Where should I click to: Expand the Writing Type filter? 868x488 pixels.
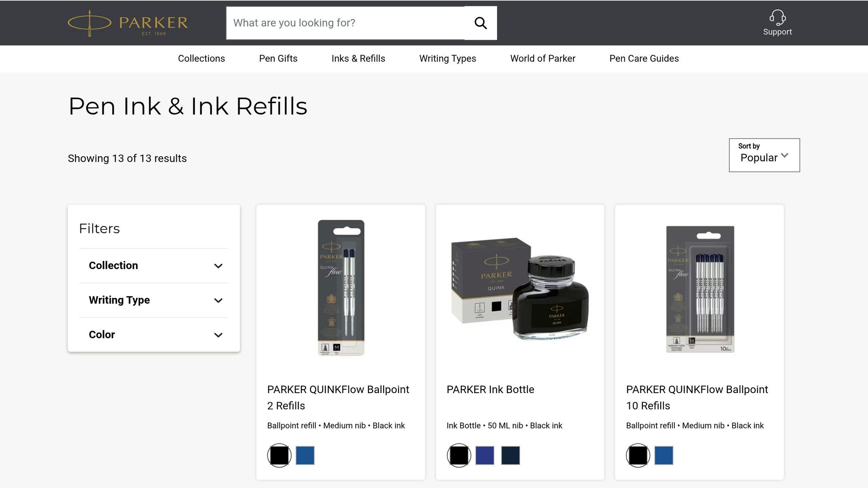[153, 300]
